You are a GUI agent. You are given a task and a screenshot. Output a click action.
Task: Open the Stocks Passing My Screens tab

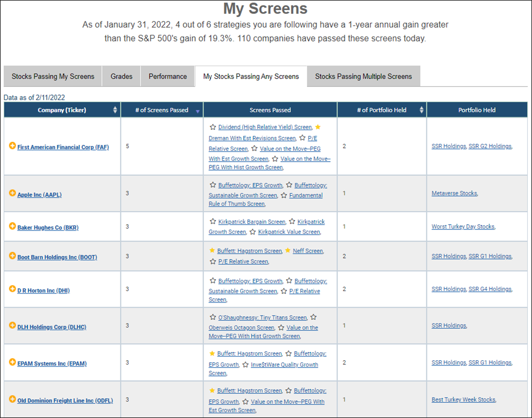point(53,76)
